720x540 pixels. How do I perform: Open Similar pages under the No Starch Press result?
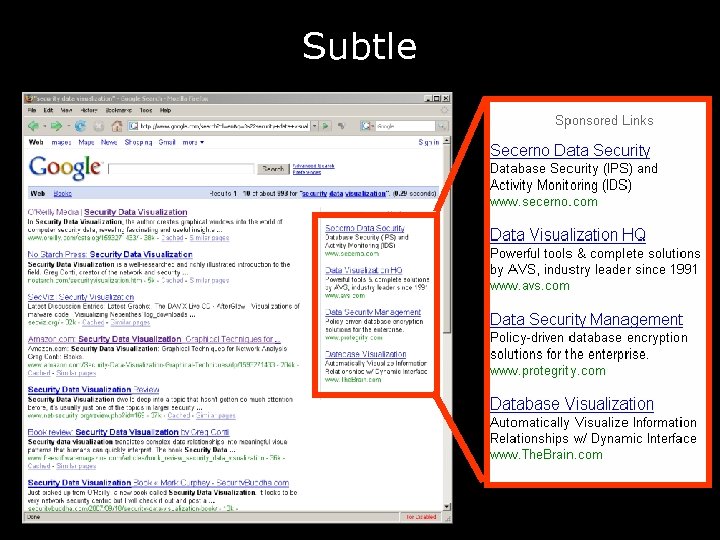tap(209, 280)
